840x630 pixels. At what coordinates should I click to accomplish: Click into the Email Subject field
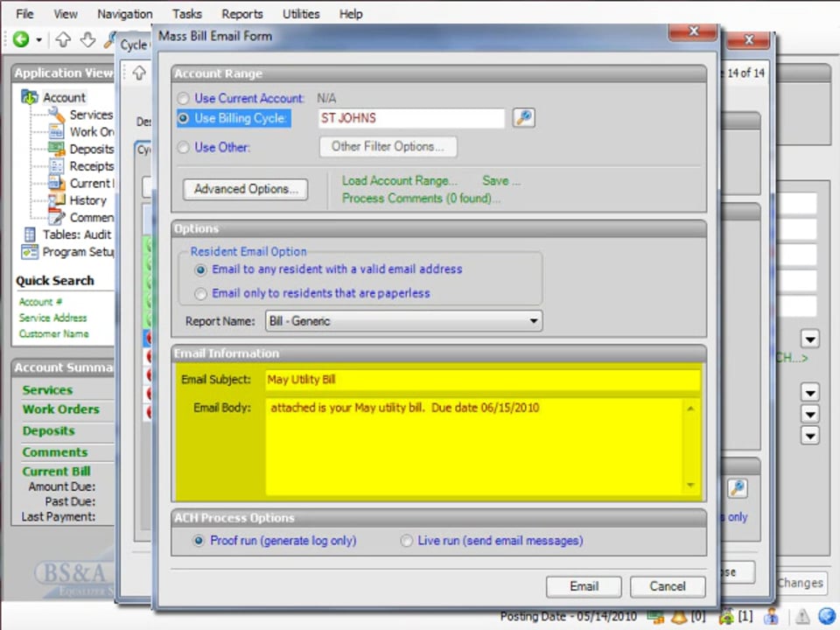point(482,380)
